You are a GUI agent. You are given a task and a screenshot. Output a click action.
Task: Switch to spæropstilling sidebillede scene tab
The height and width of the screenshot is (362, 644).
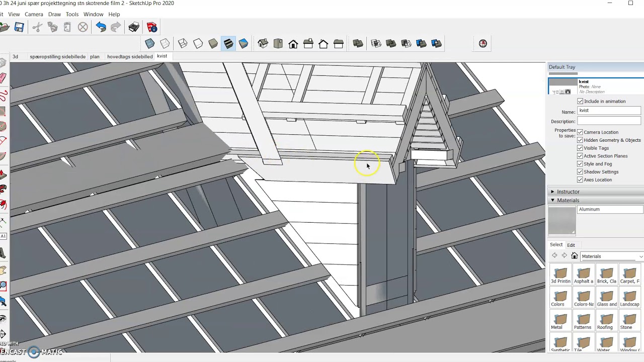tap(57, 56)
